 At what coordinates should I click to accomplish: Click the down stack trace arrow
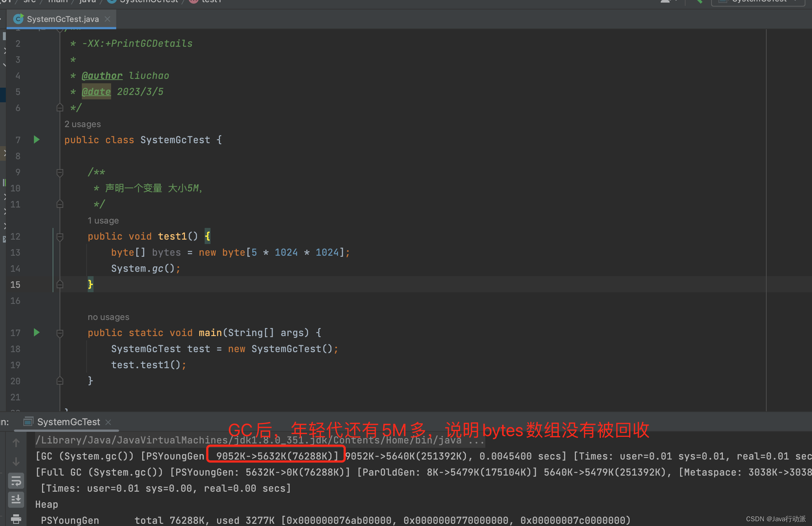pos(16,462)
